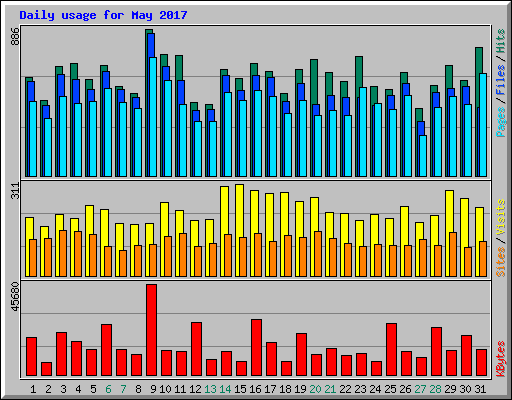This screenshot has width=512, height=400.
Task: Click the cyan 'Pages' legend label
Action: (500, 122)
